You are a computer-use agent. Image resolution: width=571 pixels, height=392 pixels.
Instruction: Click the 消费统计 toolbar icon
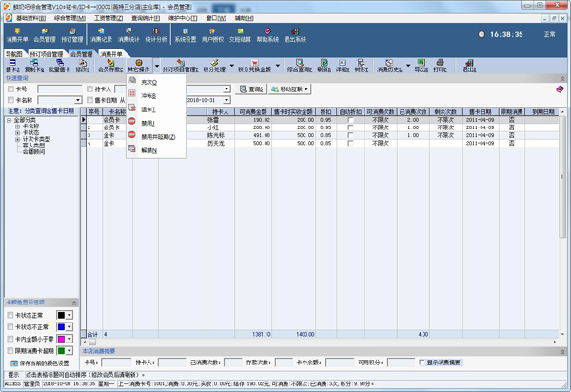tap(129, 35)
